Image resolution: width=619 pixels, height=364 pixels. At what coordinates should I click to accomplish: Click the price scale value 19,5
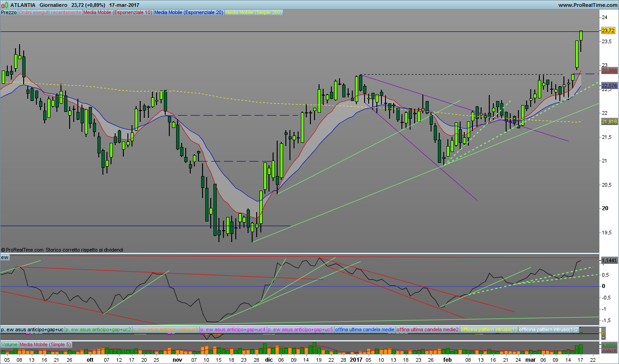coord(606,233)
